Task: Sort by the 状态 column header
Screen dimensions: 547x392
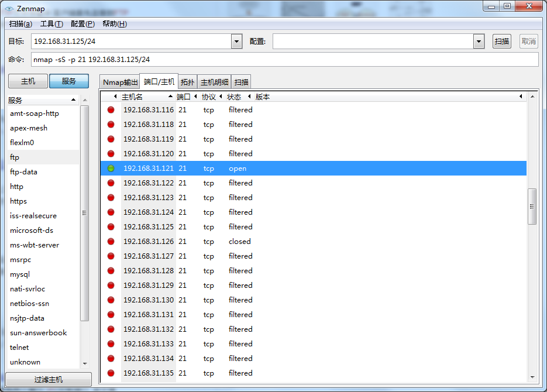Action: point(239,97)
